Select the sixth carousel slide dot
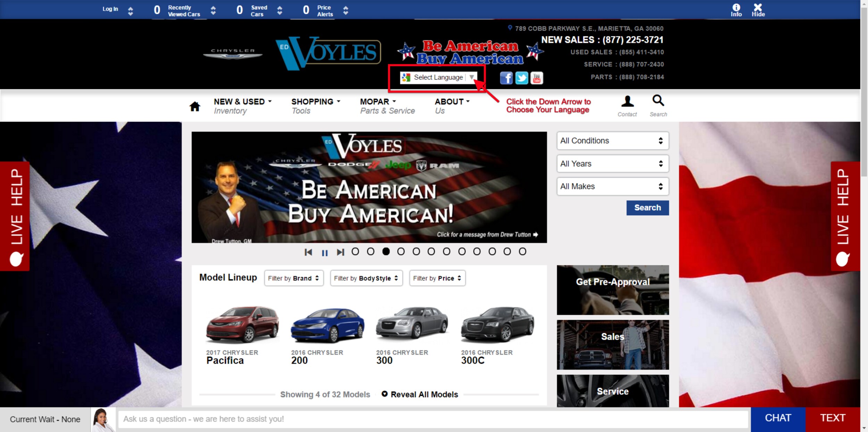This screenshot has width=868, height=432. (x=431, y=251)
